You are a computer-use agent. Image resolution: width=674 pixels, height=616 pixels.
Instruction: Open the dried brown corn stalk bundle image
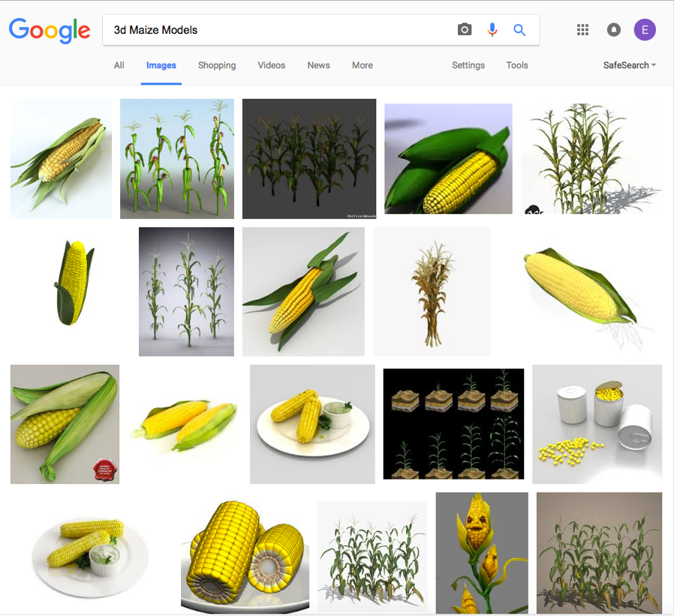(x=432, y=292)
